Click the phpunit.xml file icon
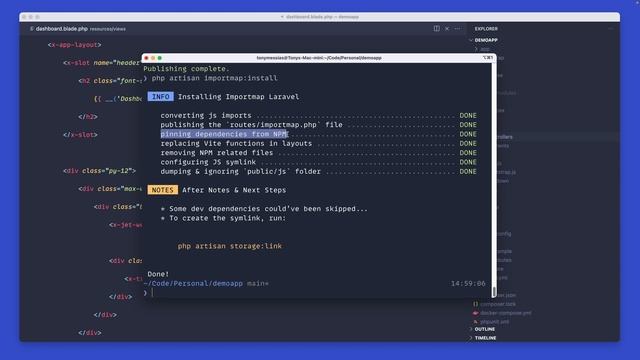 click(476, 322)
